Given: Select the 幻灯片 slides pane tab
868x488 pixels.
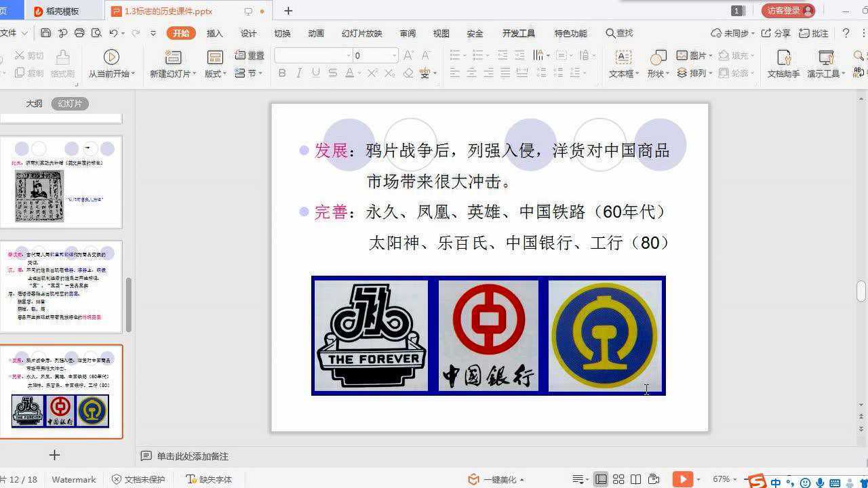Looking at the screenshot, I should click(70, 104).
